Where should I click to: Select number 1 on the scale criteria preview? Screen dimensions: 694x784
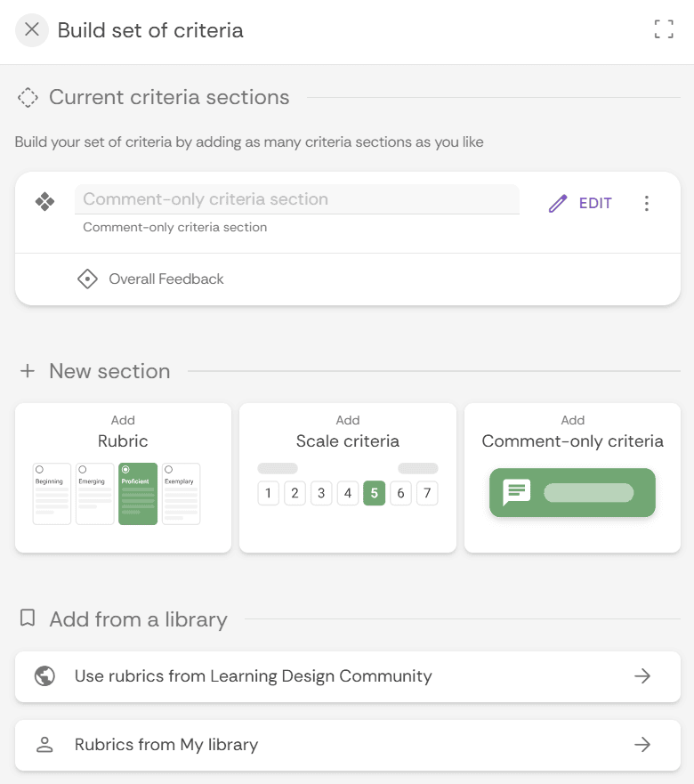[268, 493]
